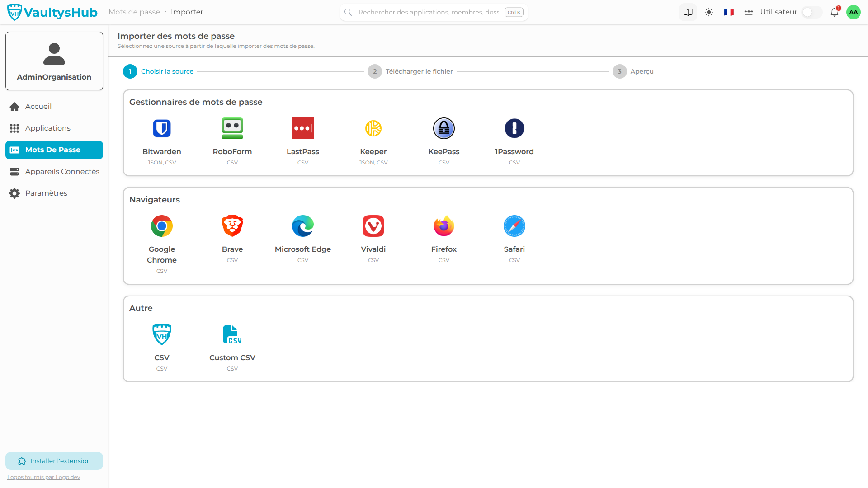Jump to step 3 Aperçu
The image size is (868, 488).
[633, 71]
